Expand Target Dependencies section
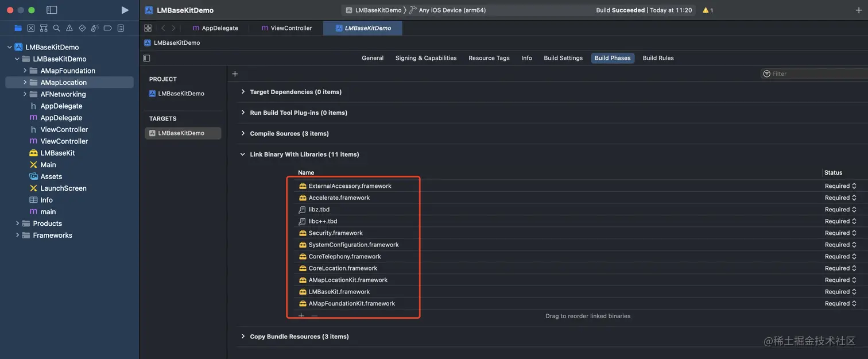868x359 pixels. point(243,92)
